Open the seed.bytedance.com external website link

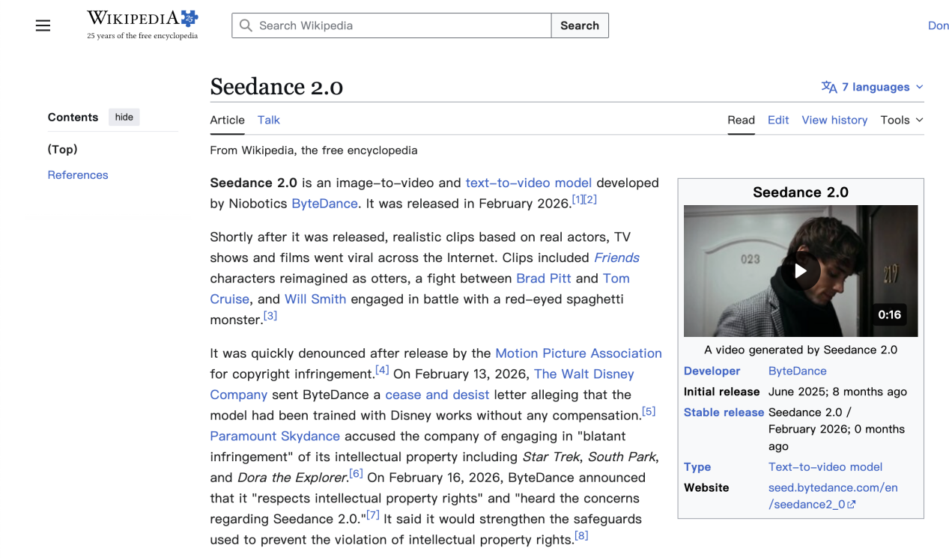[832, 496]
